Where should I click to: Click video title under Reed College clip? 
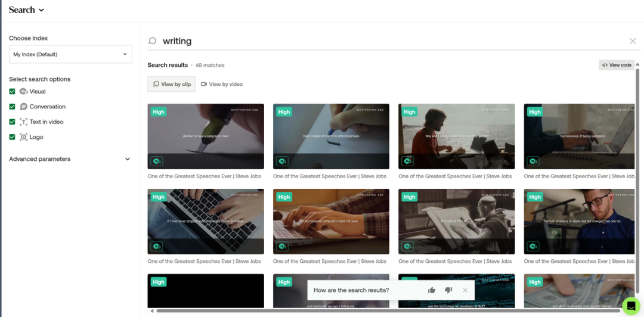[x=330, y=176]
